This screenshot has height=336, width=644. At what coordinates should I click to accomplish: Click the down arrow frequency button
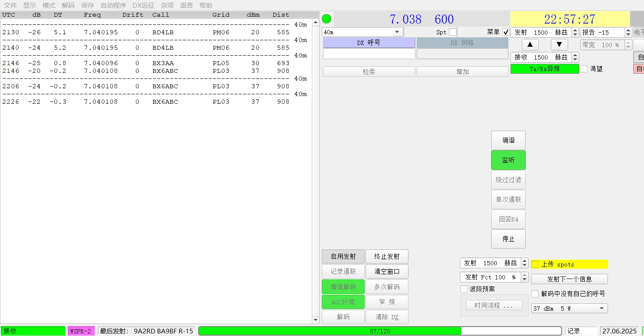click(x=559, y=45)
